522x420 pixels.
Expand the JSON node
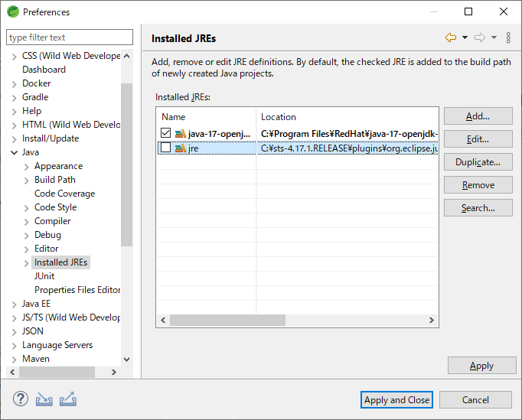click(x=14, y=332)
